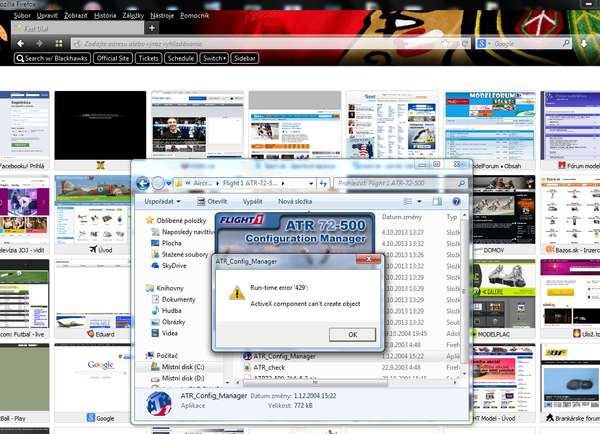Click the search magnifier in Google box
The height and width of the screenshot is (434, 600).
(x=565, y=43)
